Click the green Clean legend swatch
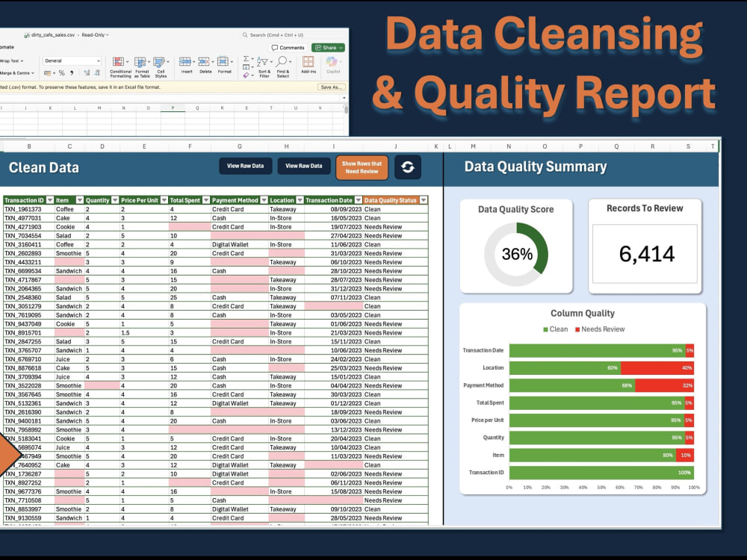The height and width of the screenshot is (560, 747). pyautogui.click(x=545, y=329)
